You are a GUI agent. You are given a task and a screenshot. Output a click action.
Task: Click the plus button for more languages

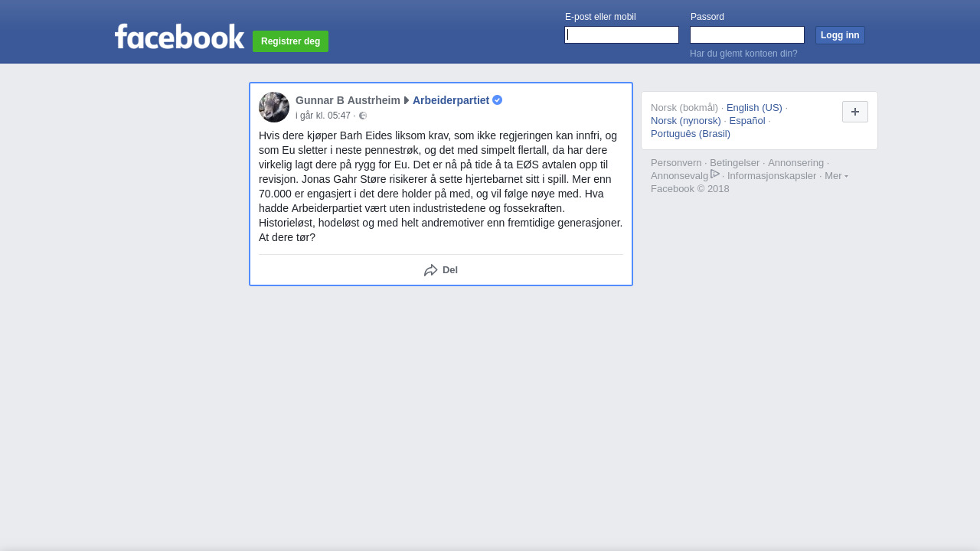click(855, 112)
